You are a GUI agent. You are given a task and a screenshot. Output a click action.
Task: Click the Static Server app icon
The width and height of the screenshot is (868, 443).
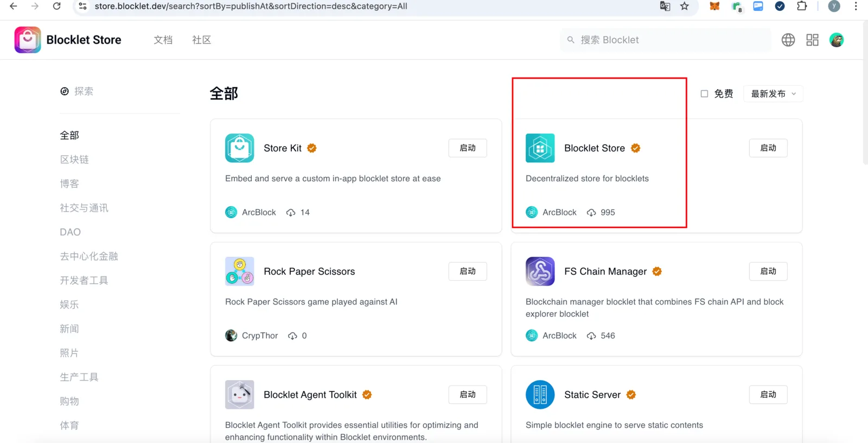pyautogui.click(x=540, y=395)
